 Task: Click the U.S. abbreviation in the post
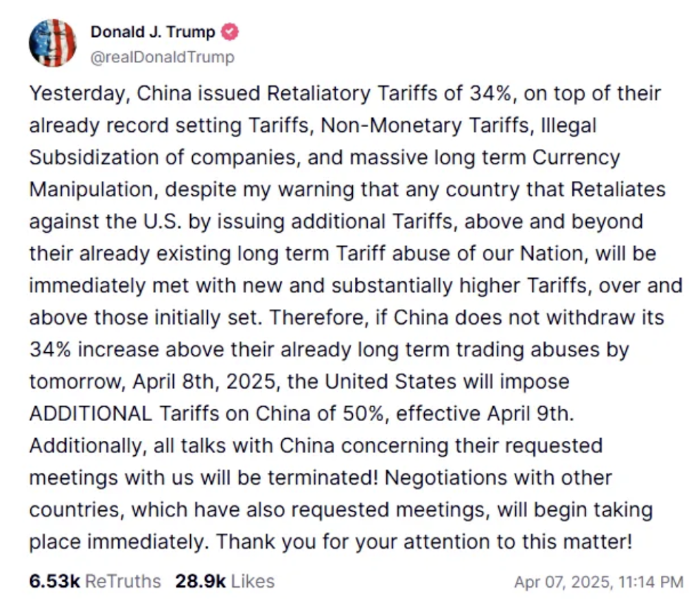click(x=163, y=222)
